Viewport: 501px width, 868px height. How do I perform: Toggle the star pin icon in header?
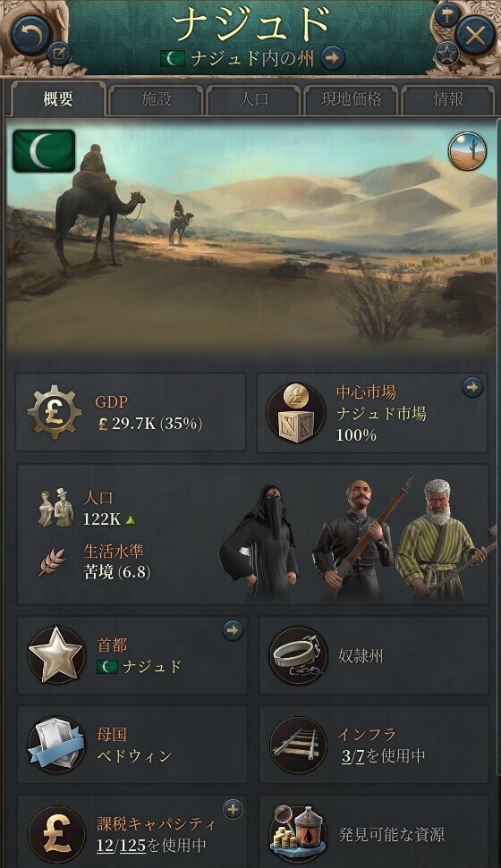[446, 55]
